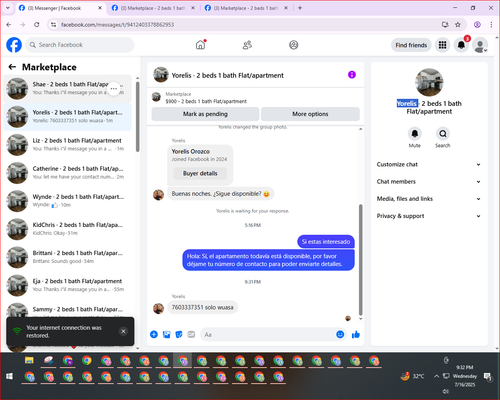Open the $900 Marketplace listing link
Image resolution: width=500 pixels, height=400 pixels.
click(x=206, y=101)
